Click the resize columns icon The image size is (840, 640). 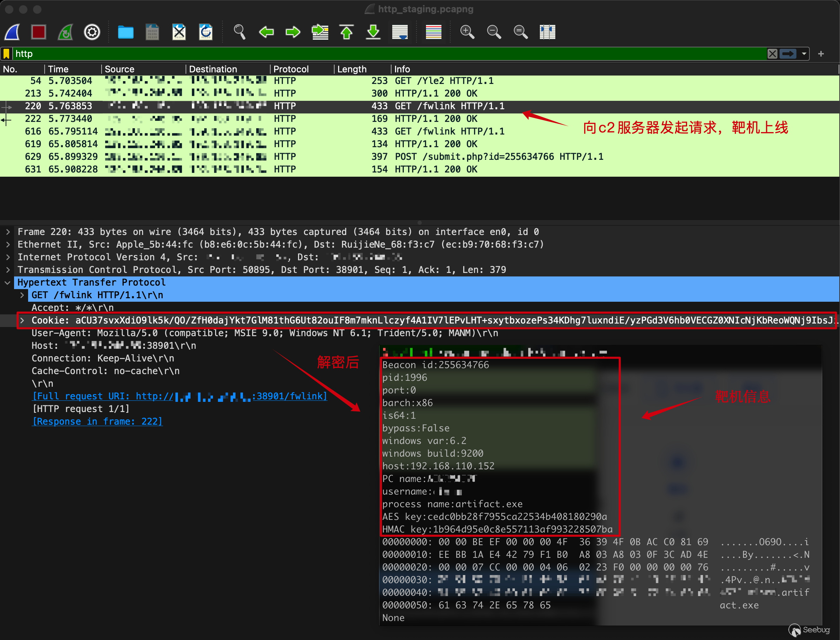[x=547, y=32]
